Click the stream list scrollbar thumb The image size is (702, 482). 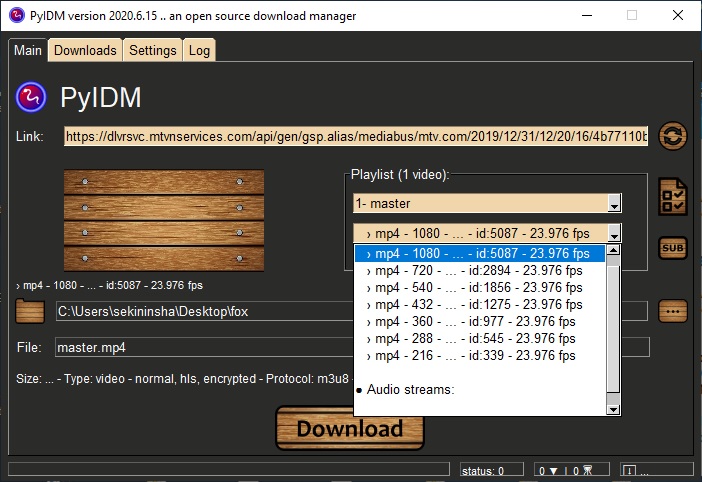tap(613, 330)
